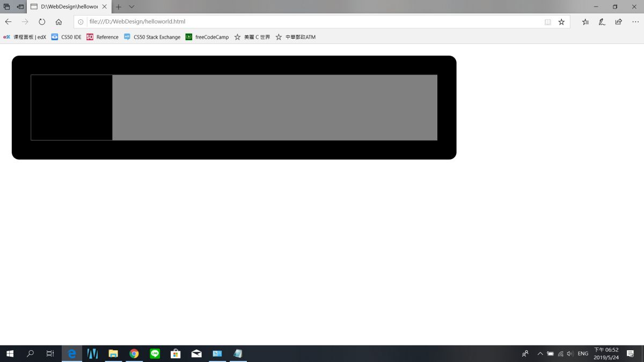Open the blue card app in taskbar
Image resolution: width=644 pixels, height=362 pixels.
click(217, 353)
